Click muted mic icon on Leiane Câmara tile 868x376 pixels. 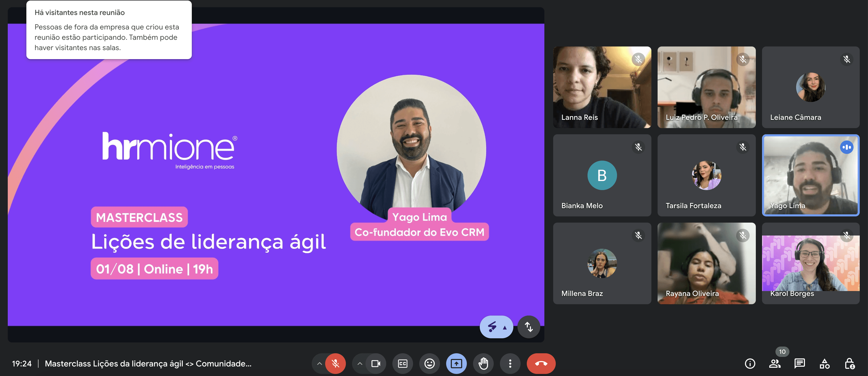coord(847,60)
